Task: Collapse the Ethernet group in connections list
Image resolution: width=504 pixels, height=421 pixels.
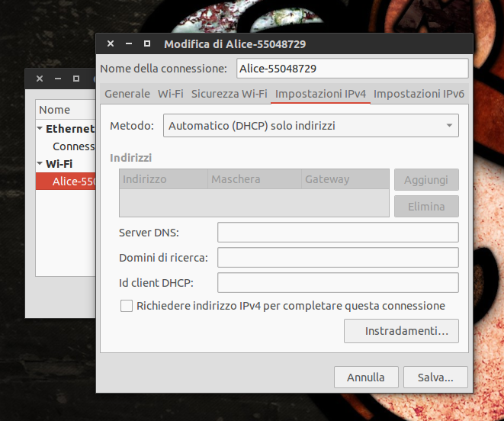Action: 40,129
